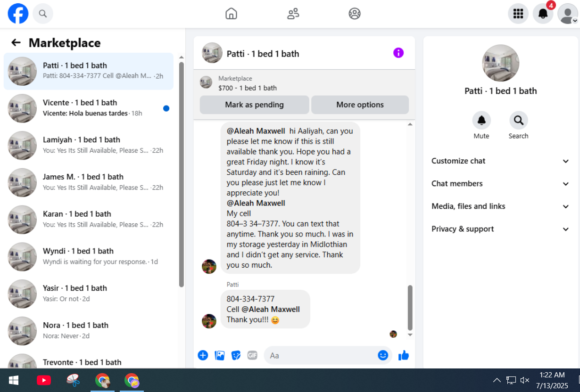Choose a GIF
This screenshot has height=392, width=580.
click(252, 355)
